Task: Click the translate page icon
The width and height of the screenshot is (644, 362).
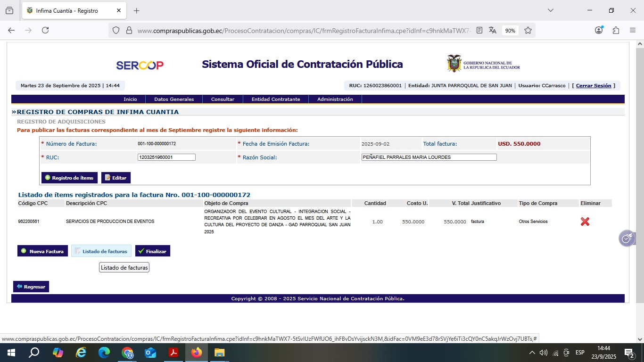Action: (x=493, y=30)
